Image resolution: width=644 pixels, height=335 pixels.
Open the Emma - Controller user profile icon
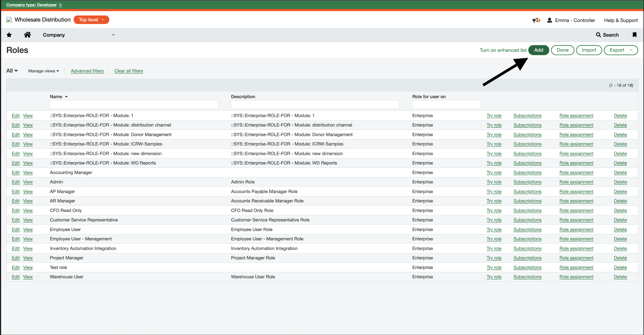(x=550, y=20)
